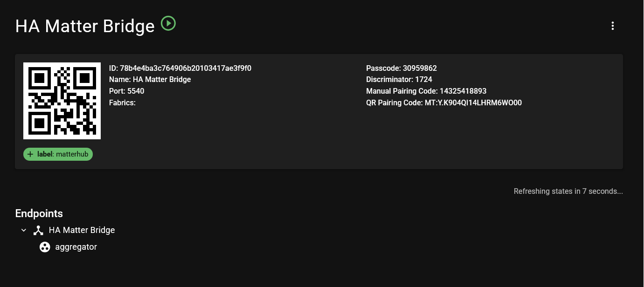Select the aggregator endpoint label
The width and height of the screenshot is (644, 287).
pos(76,247)
